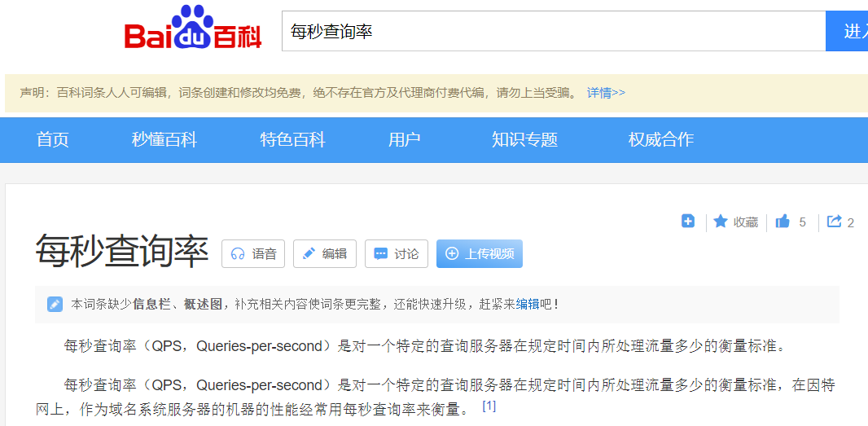Image resolution: width=868 pixels, height=426 pixels.
Task: Click the pencil icon in notice bar
Action: point(55,304)
